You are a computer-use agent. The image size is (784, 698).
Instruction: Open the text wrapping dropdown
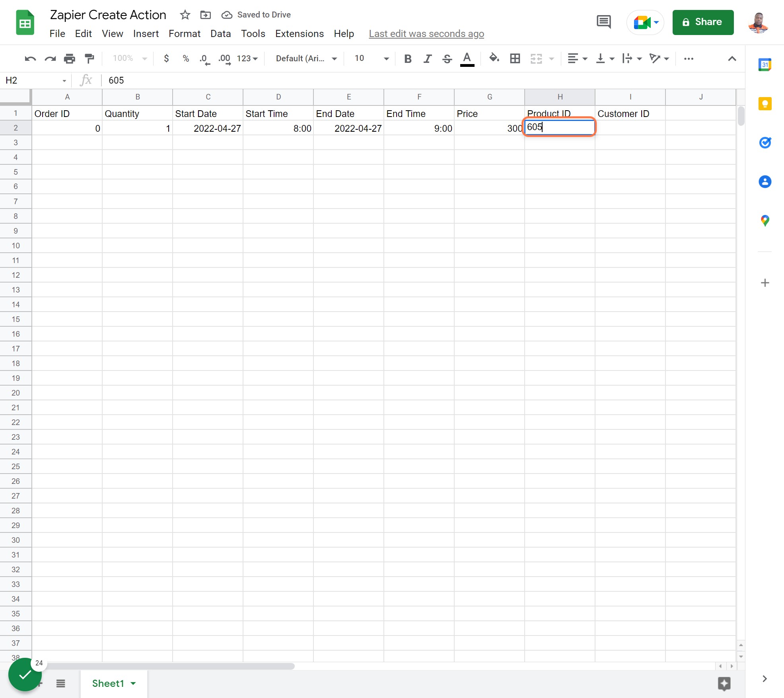point(632,59)
